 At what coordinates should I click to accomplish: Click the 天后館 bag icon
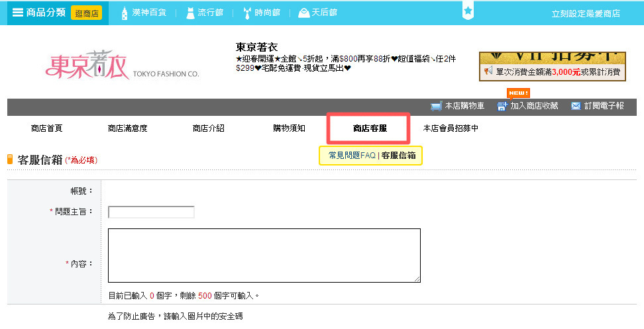(x=303, y=13)
